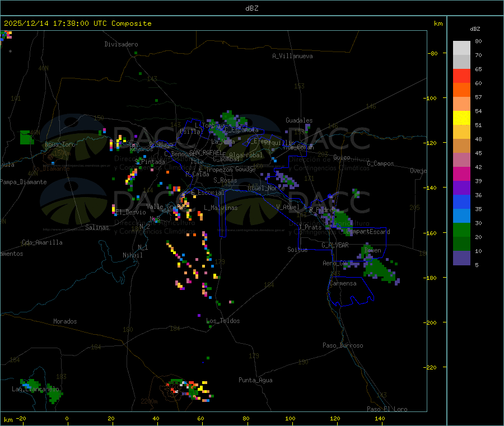Click the dBZ title at the top
The image size is (504, 426).
pyautogui.click(x=251, y=8)
